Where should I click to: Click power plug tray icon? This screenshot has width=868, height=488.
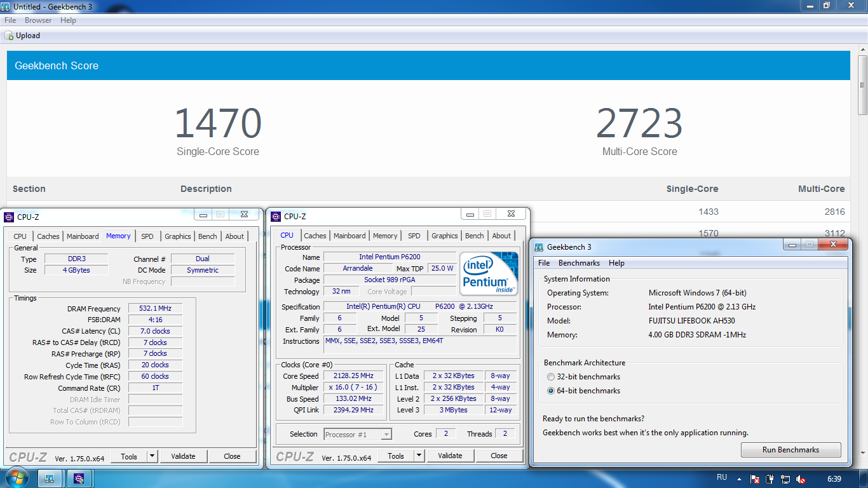[x=770, y=479]
